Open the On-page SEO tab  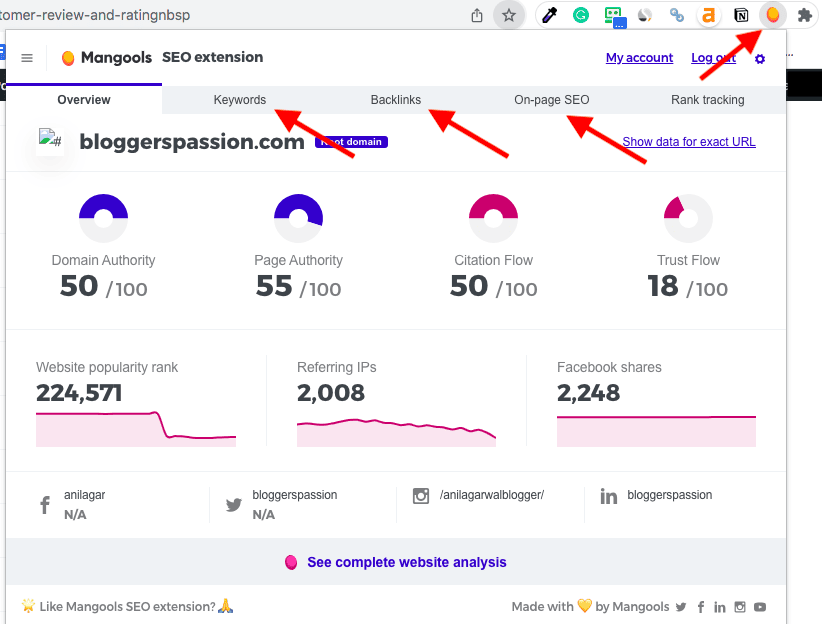551,100
